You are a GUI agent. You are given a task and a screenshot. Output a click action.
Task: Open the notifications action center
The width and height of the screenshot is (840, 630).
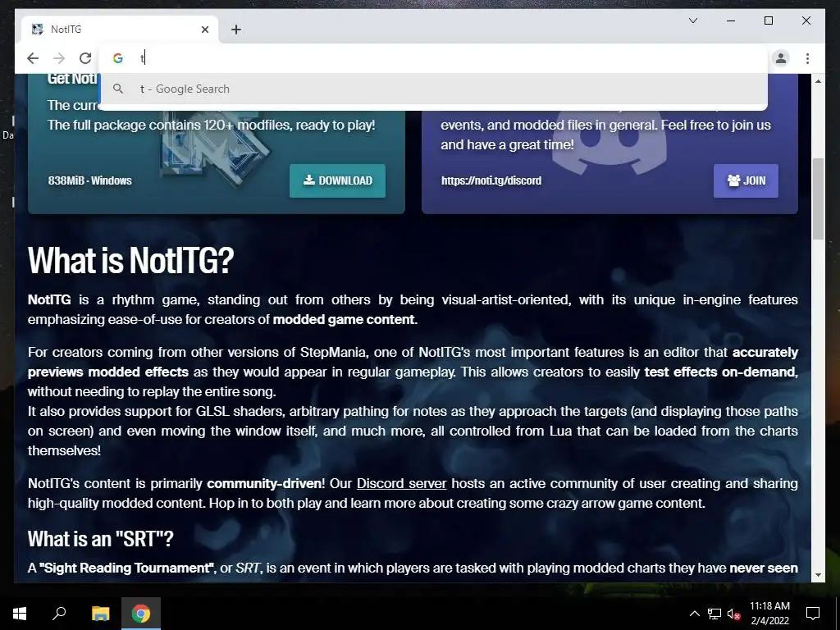(x=813, y=614)
